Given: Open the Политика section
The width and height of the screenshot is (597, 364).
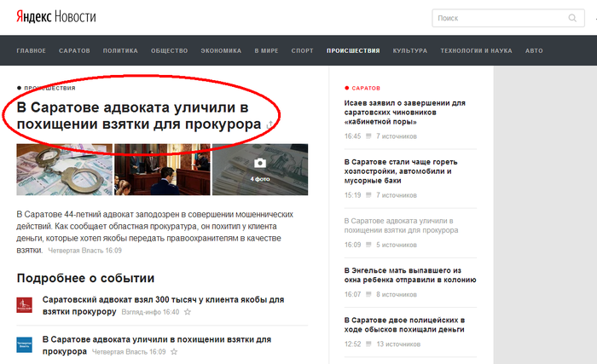Looking at the screenshot, I should point(120,50).
